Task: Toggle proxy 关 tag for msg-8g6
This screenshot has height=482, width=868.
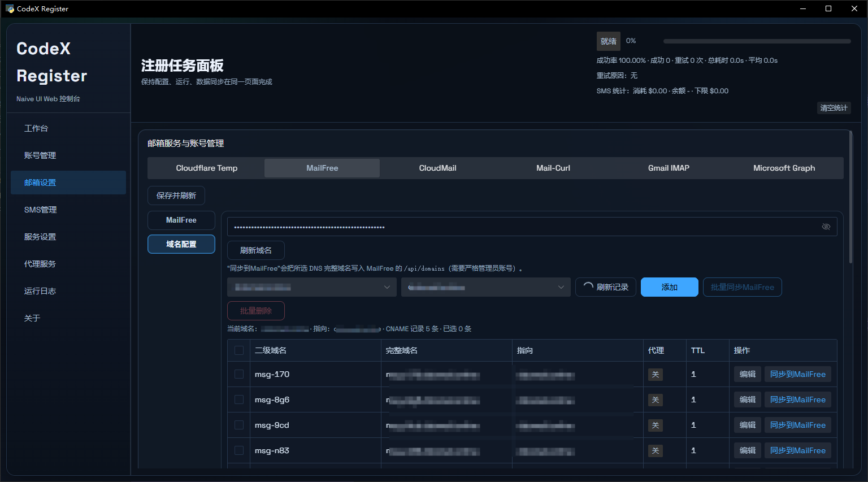Action: click(x=656, y=400)
